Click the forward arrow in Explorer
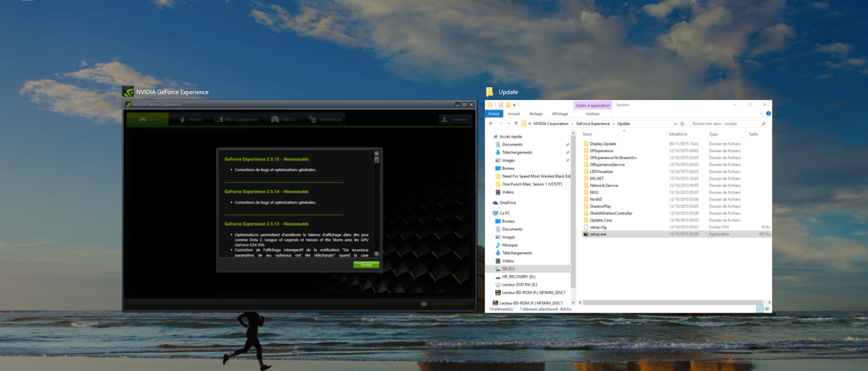This screenshot has height=371, width=868. [x=500, y=124]
